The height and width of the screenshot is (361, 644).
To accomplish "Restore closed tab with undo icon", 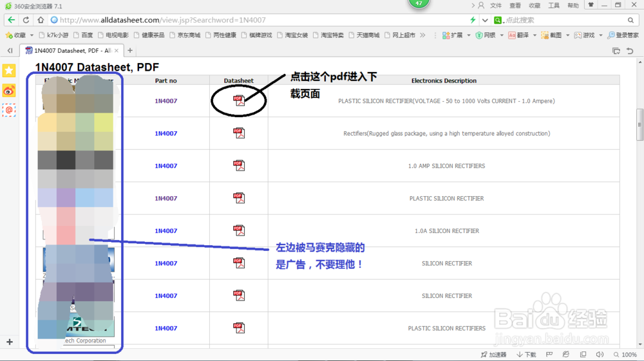I will click(630, 51).
